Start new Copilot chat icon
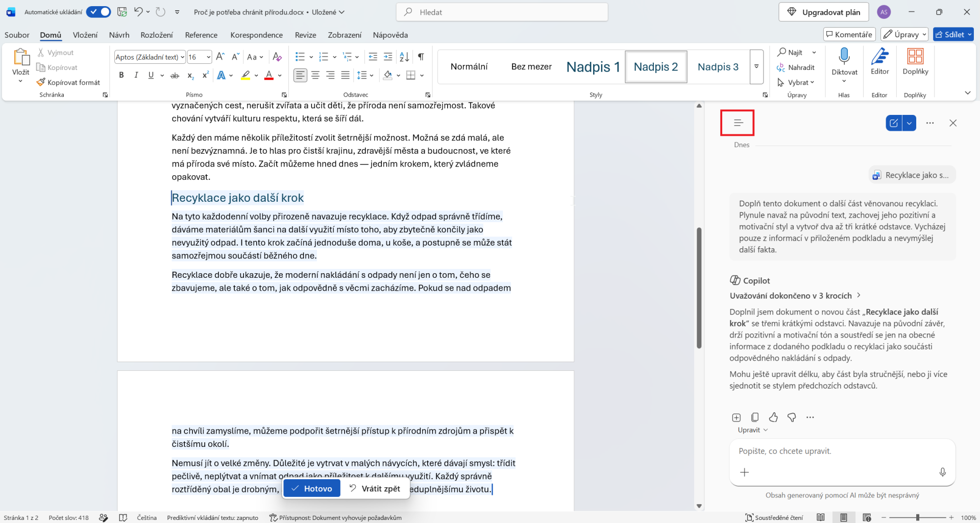 pyautogui.click(x=894, y=123)
